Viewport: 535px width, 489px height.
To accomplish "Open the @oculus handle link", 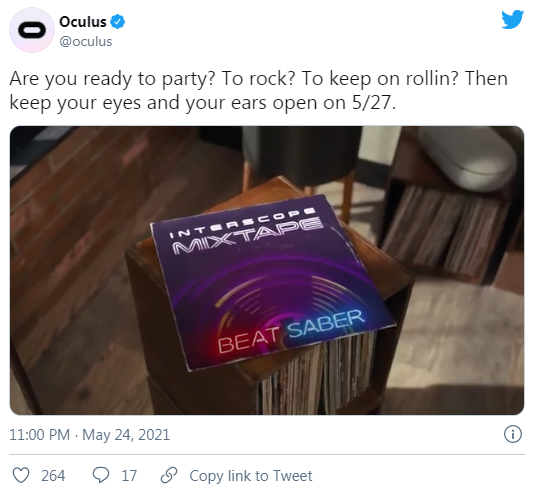I will pyautogui.click(x=86, y=42).
